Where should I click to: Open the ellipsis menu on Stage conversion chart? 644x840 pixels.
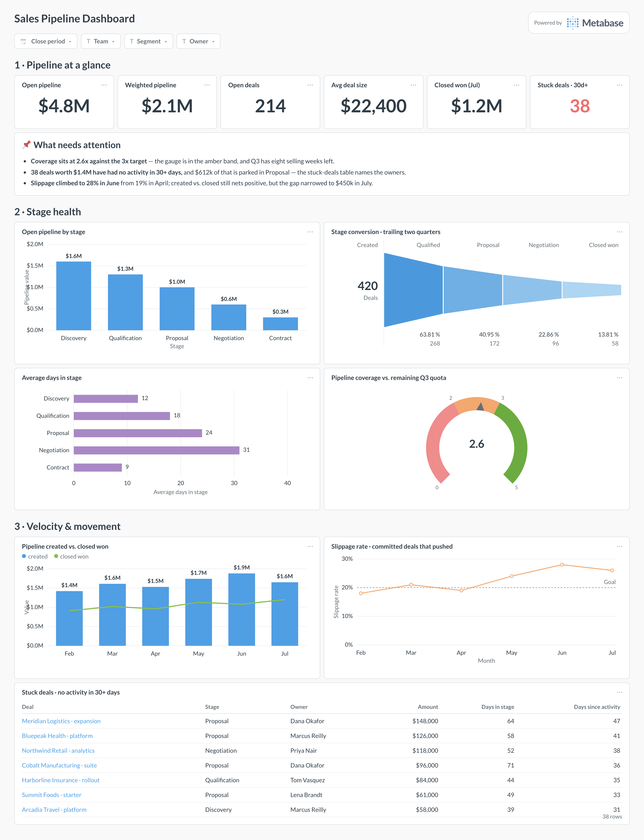(x=619, y=232)
